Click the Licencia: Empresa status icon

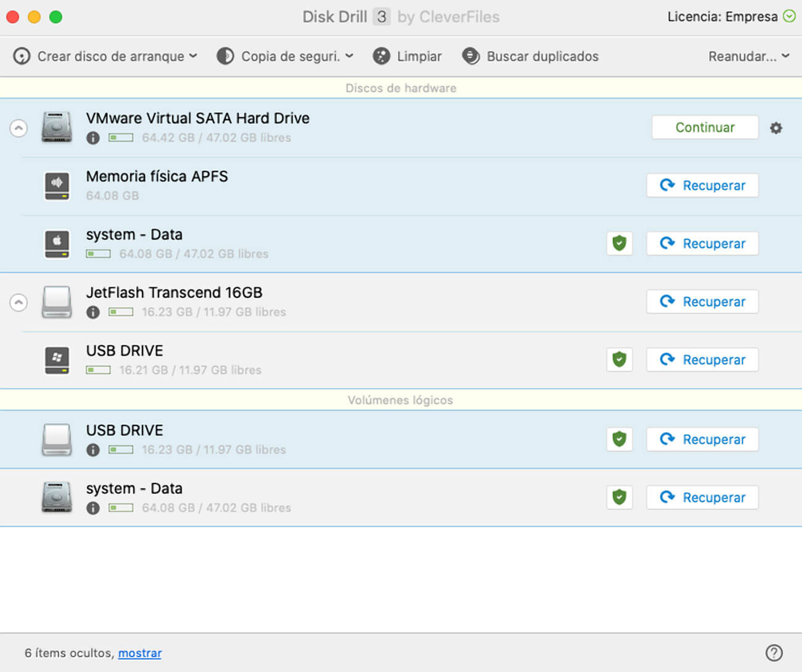click(789, 16)
